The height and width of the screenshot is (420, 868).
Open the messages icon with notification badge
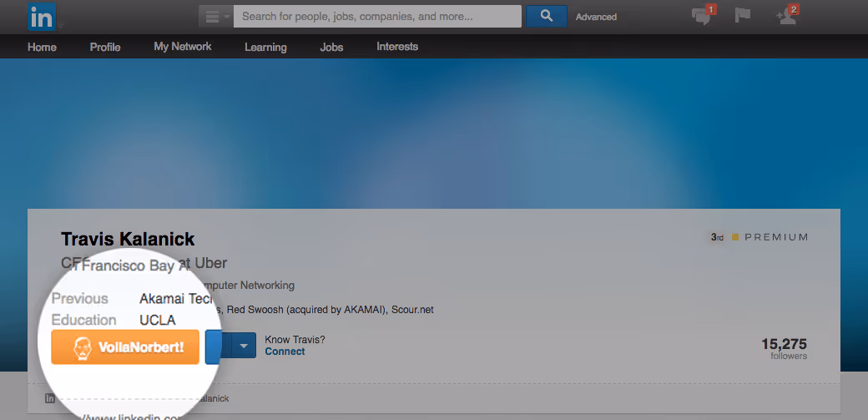click(703, 16)
